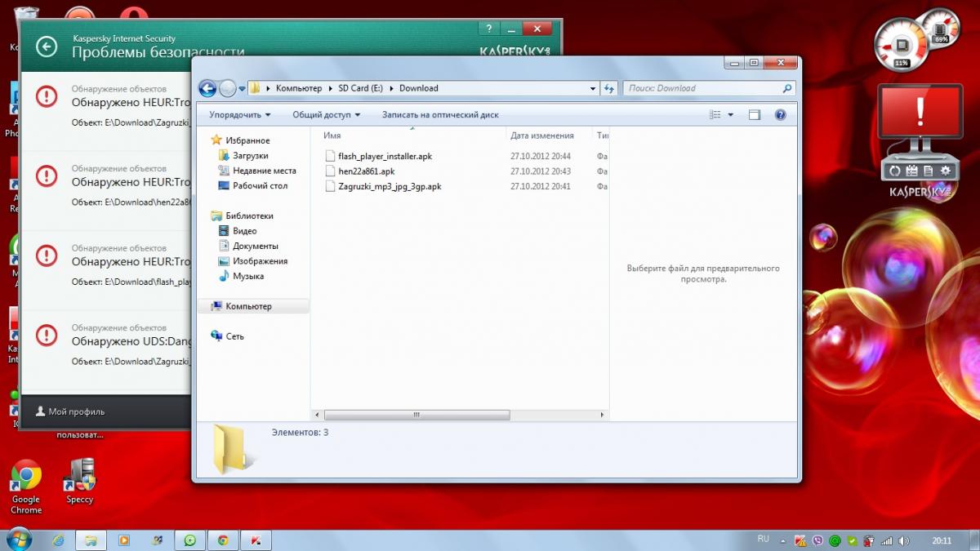The height and width of the screenshot is (551, 980).
Task: Select Загрузки in the navigation pane
Action: [x=250, y=155]
